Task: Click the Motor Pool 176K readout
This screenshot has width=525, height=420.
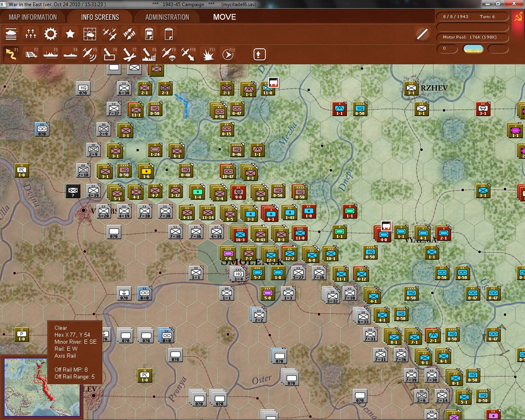Action: pos(472,37)
